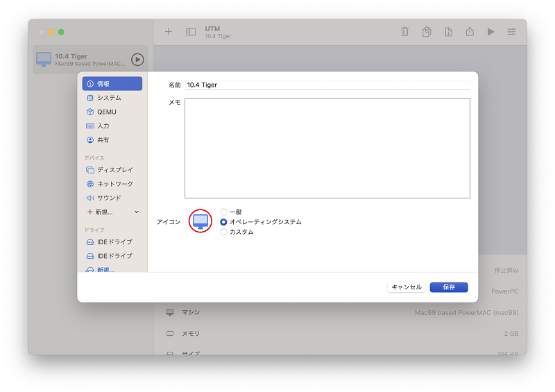Click the 保存 button
Screen dimensions: 555x392
(x=449, y=287)
